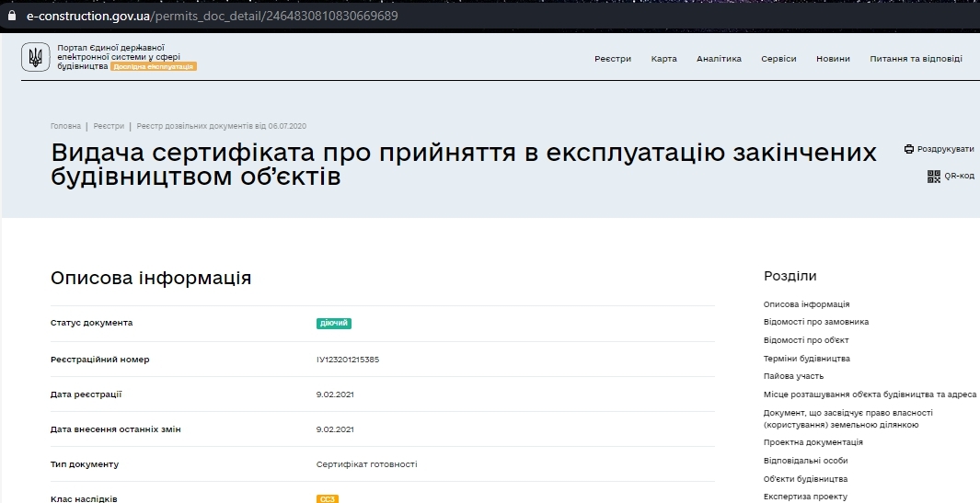Select registration number ІУ123201215385

coord(348,360)
